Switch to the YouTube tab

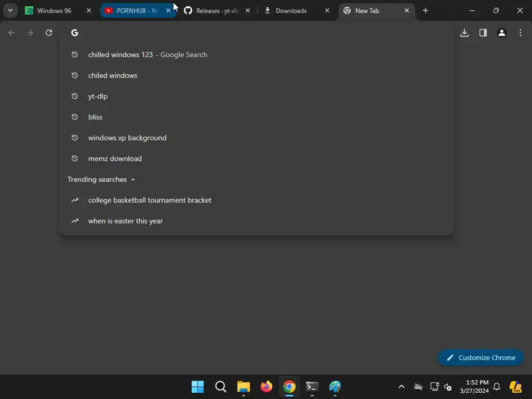point(137,10)
